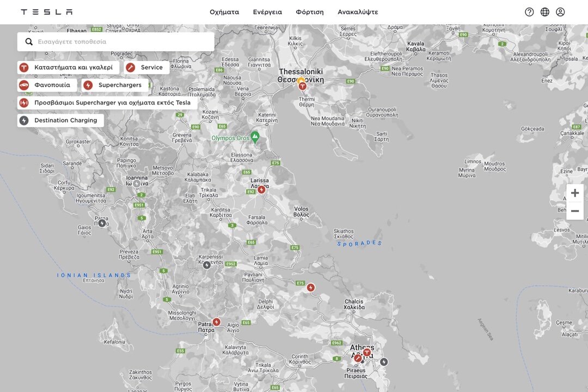Select the Supercharger pin east of Lamia
Viewport: 588px width, 392px height.
point(310,287)
